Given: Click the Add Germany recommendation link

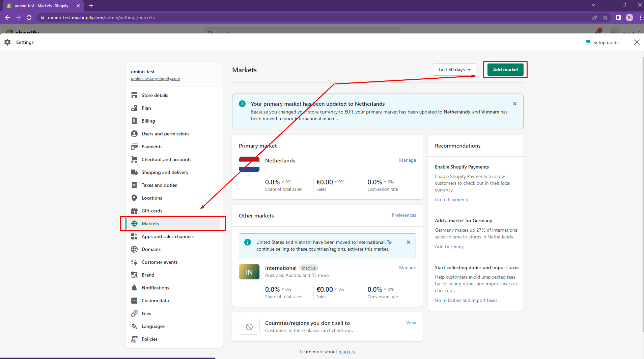Looking at the screenshot, I should [449, 247].
